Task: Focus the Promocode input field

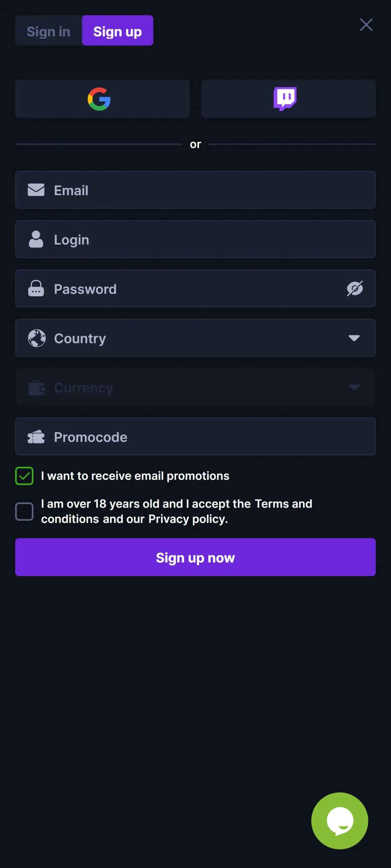Action: click(195, 436)
